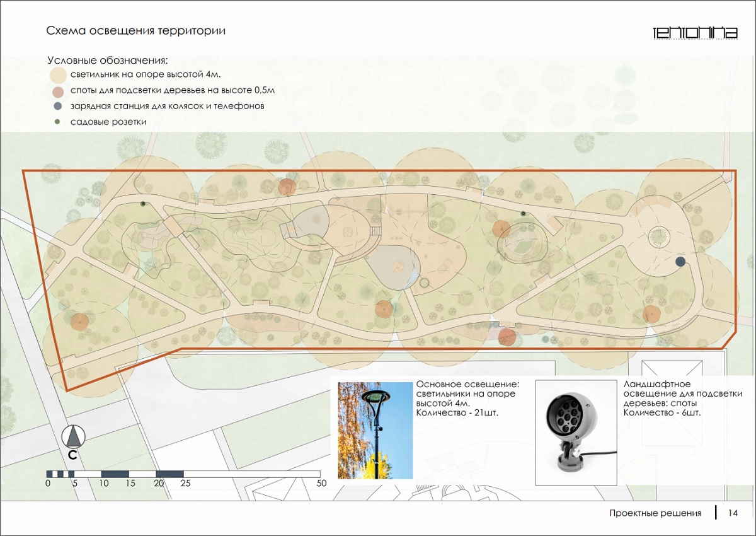The width and height of the screenshot is (756, 536).
Task: Select the topmost tree spotlight marker on plan
Action: (x=287, y=187)
